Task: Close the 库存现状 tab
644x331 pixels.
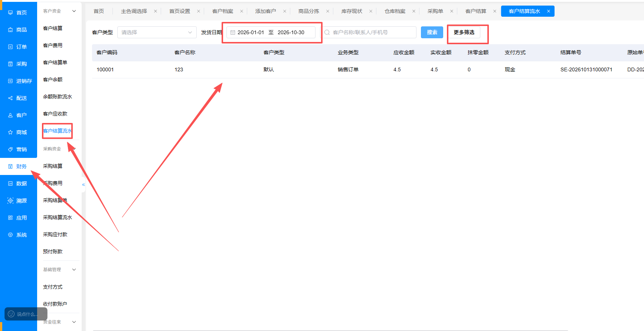Action: pos(371,11)
